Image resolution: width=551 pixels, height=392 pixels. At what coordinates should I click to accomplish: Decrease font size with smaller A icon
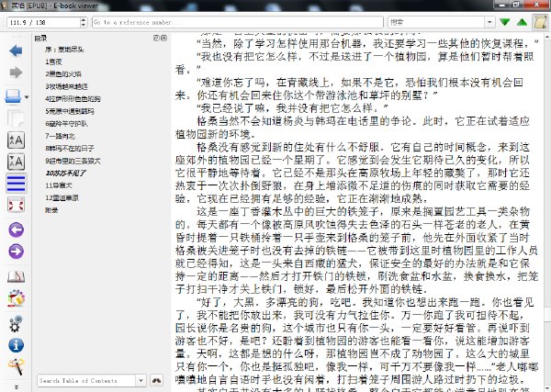tap(17, 162)
